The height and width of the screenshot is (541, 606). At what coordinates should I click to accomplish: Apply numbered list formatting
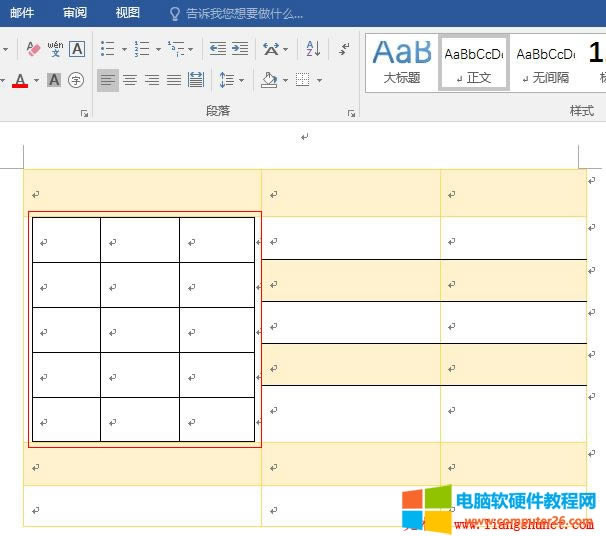pyautogui.click(x=141, y=49)
